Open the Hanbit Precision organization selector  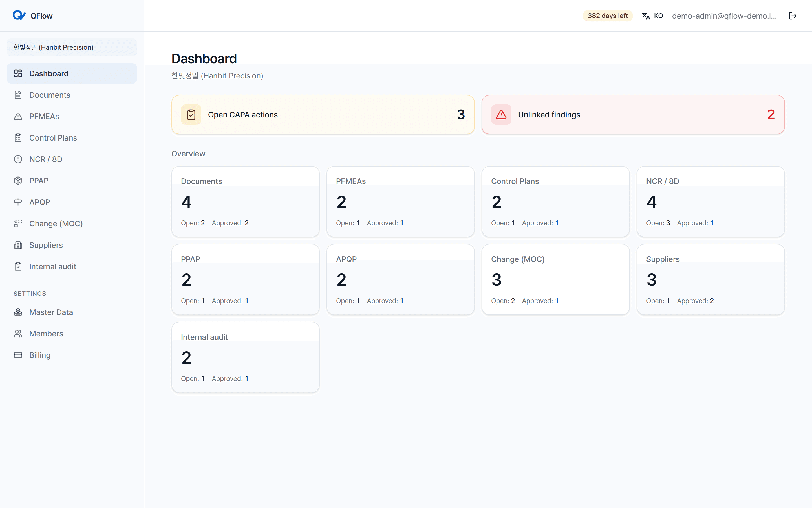72,47
